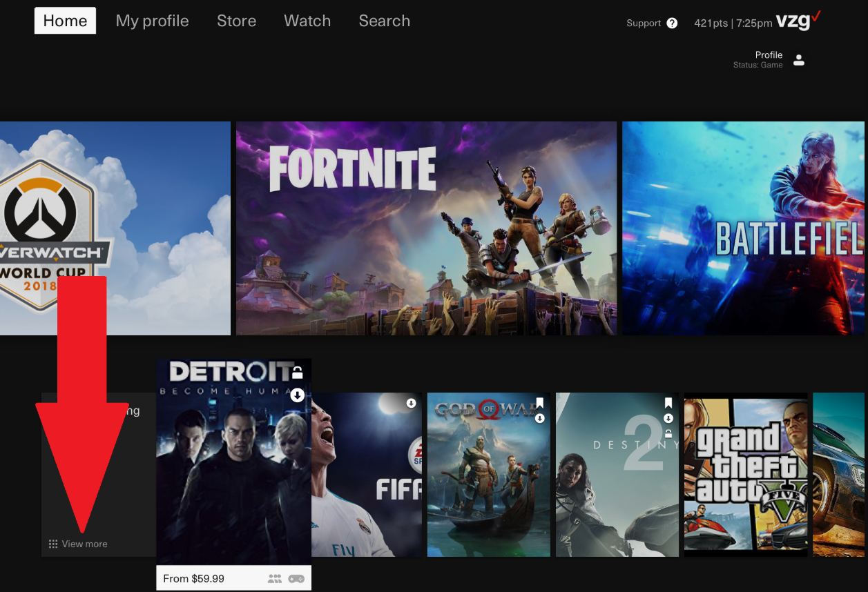Click the lock icon on Detroit tile
868x592 pixels.
coord(297,373)
